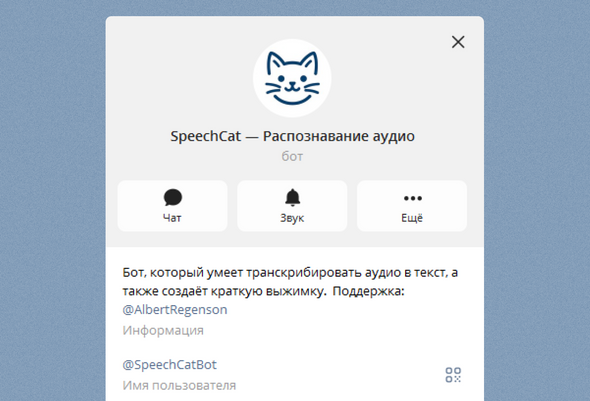Click the Информация caption
The image size is (590, 401).
click(163, 330)
